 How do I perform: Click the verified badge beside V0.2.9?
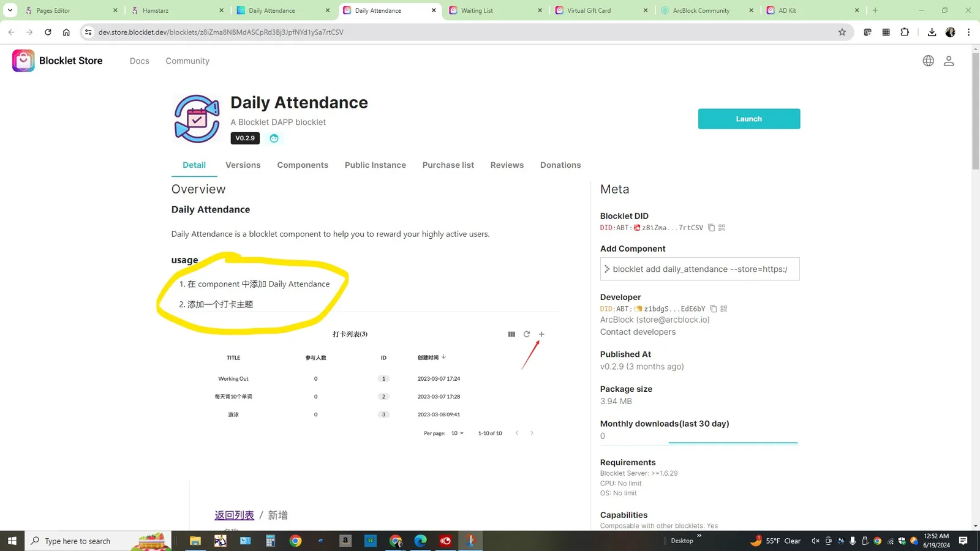(x=274, y=138)
